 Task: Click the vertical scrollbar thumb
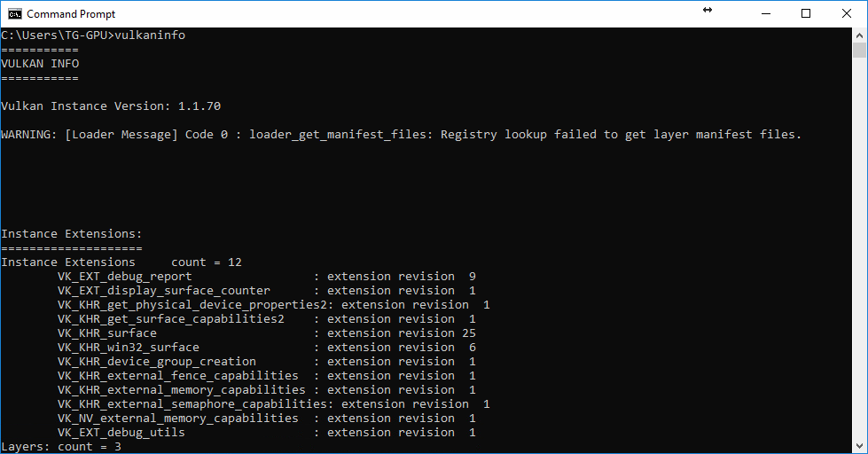859,50
